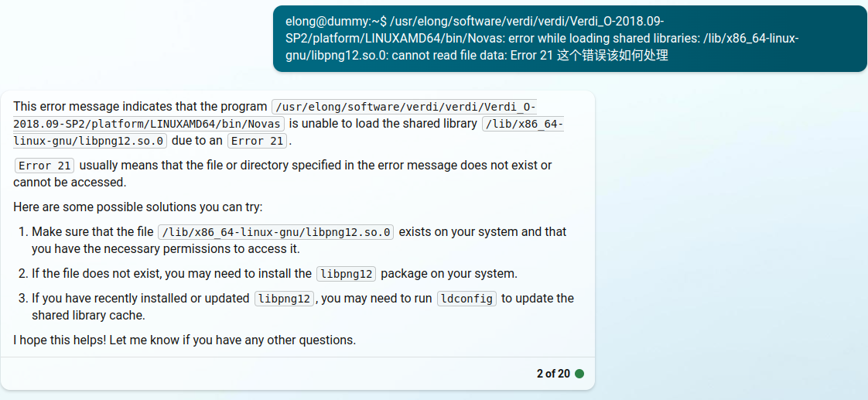The image size is (868, 400).
Task: Click the Chinese text ending the user message
Action: 612,56
